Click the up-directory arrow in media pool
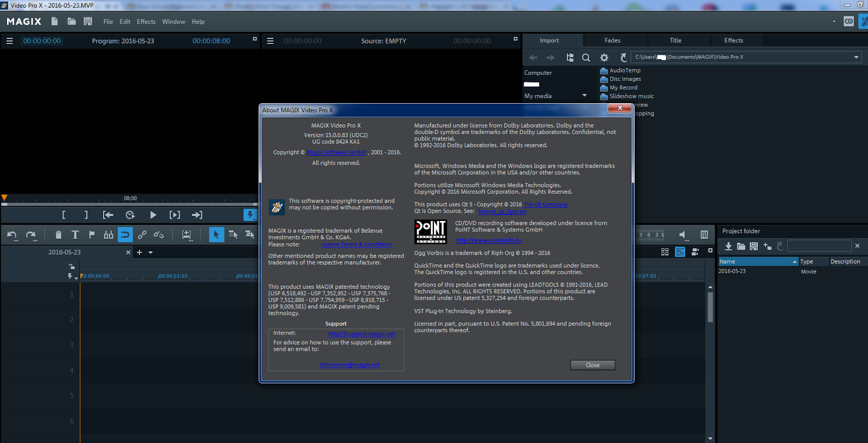The width and height of the screenshot is (868, 443). coord(623,58)
